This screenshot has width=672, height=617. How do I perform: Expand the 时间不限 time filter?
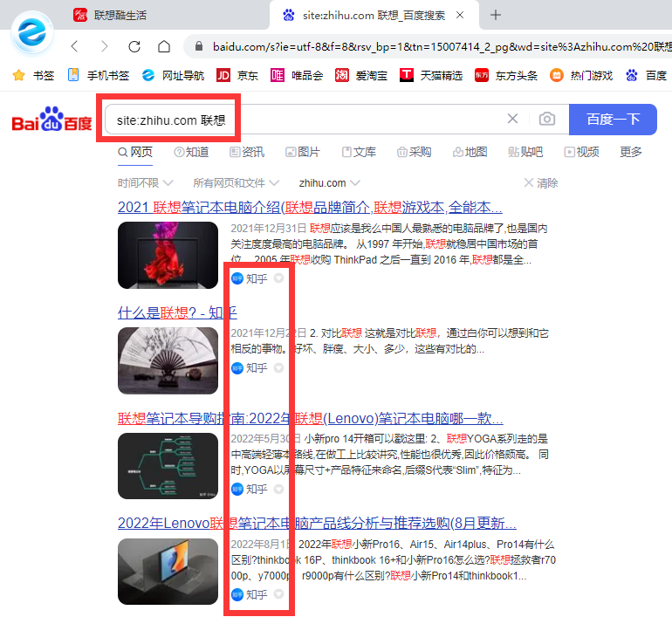pos(145,183)
